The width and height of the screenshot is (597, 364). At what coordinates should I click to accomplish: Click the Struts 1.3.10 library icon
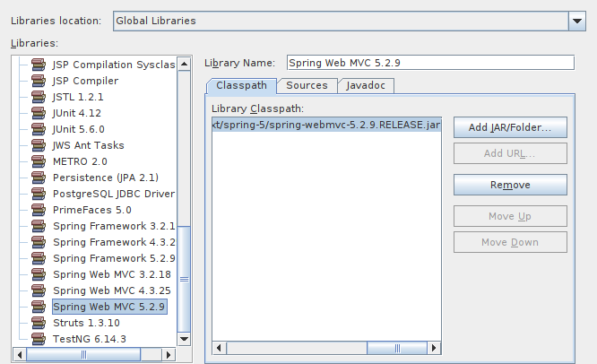click(39, 323)
